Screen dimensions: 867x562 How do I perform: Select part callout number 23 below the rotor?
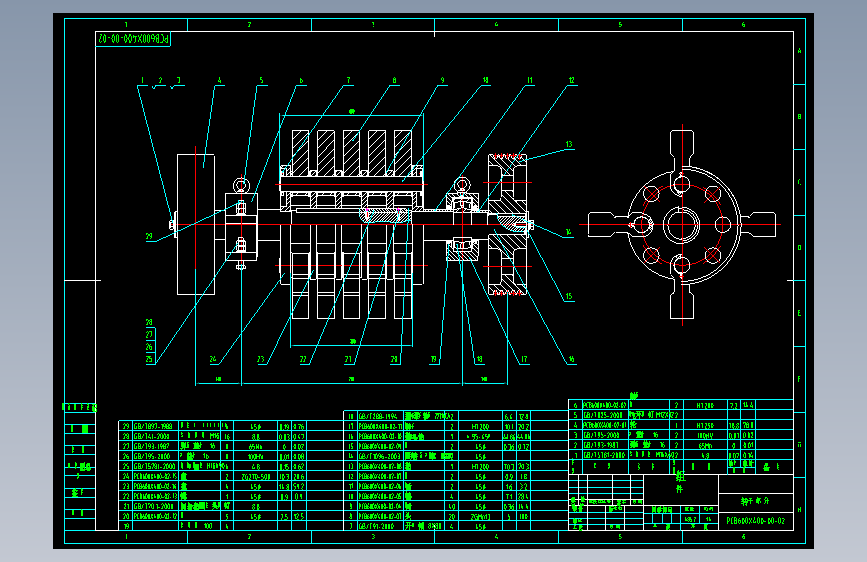pyautogui.click(x=260, y=360)
